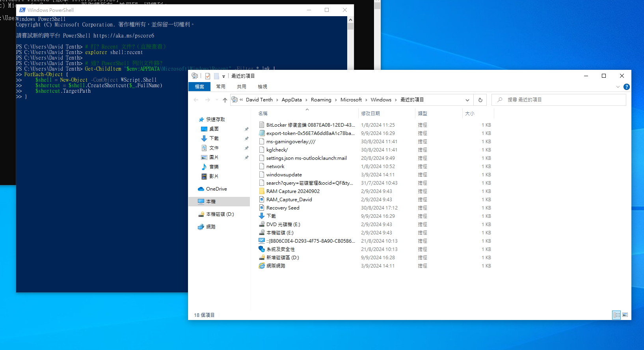Screen dimensions: 644x350
Task: Click the PowerShell icon in its title bar
Action: (x=22, y=10)
